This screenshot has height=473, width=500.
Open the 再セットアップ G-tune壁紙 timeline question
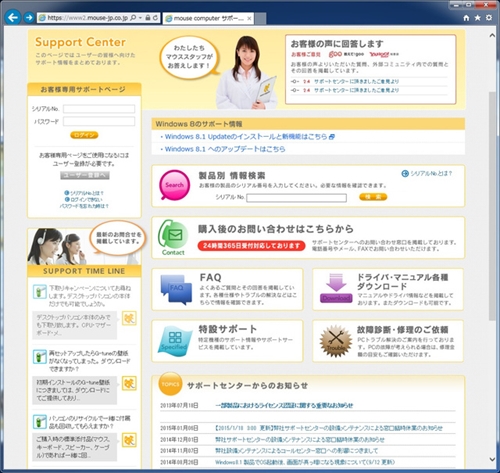[90, 361]
